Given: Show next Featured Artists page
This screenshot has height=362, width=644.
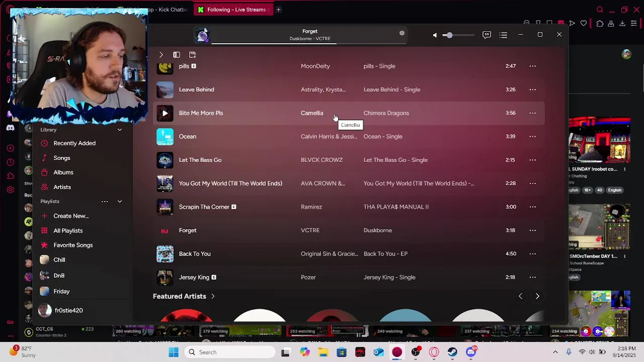Looking at the screenshot, I should point(537,296).
